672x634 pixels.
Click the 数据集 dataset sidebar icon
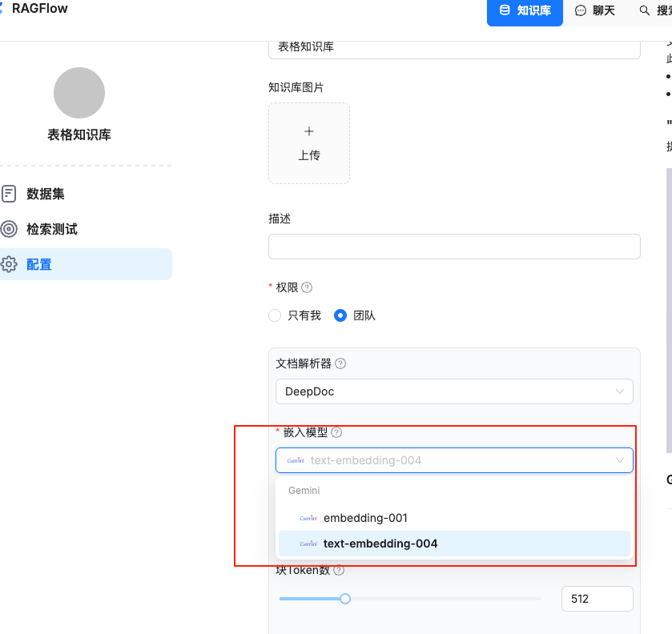point(9,194)
